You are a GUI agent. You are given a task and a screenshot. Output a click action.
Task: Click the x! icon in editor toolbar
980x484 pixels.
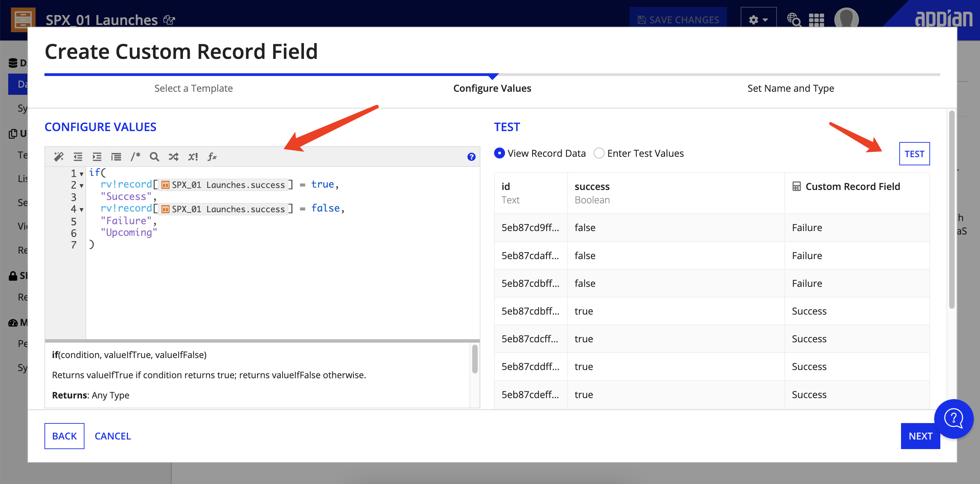(193, 156)
